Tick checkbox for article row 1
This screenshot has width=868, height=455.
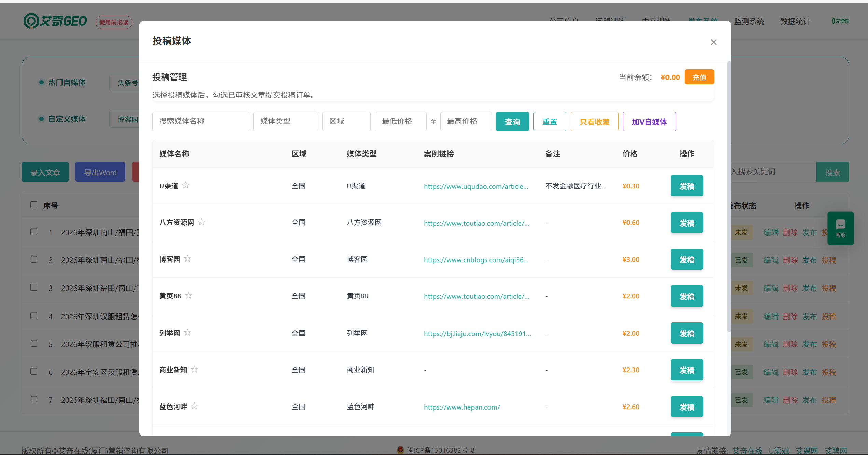34,232
